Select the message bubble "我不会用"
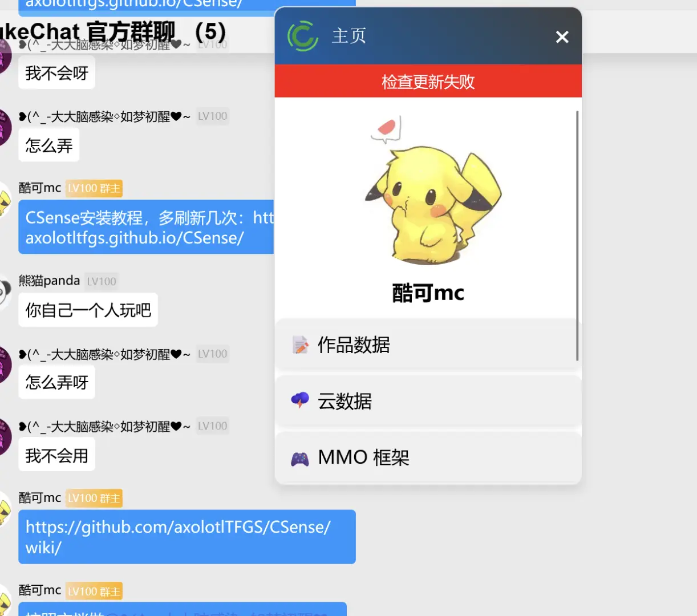The image size is (697, 616). [56, 455]
